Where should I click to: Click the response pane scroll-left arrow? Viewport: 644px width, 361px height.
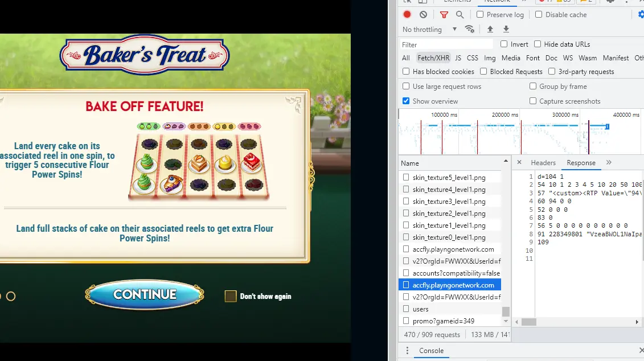pos(516,322)
